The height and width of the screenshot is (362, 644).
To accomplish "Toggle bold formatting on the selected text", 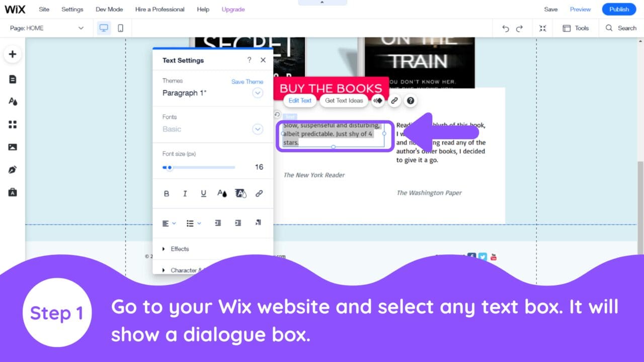I will pos(167,194).
